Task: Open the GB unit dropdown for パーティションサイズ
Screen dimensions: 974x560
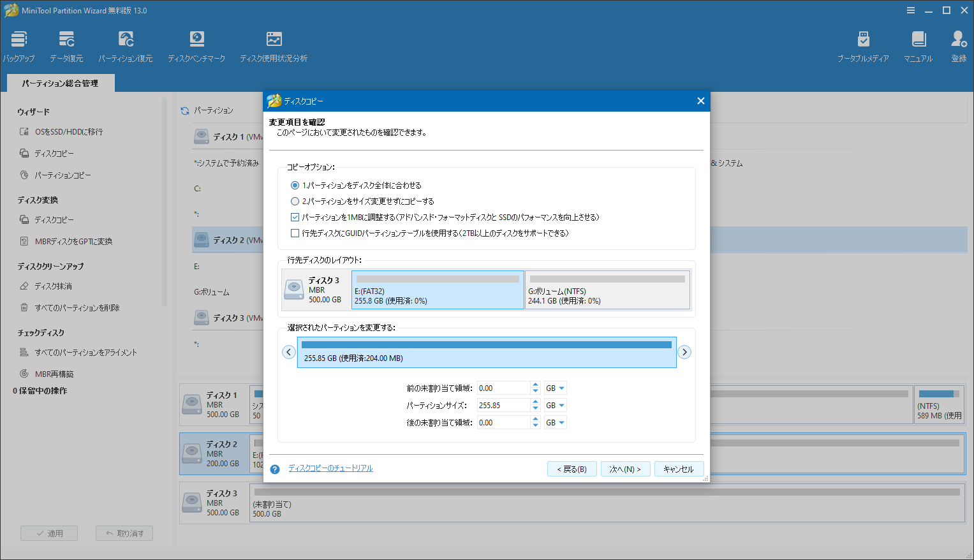Action: (x=555, y=404)
